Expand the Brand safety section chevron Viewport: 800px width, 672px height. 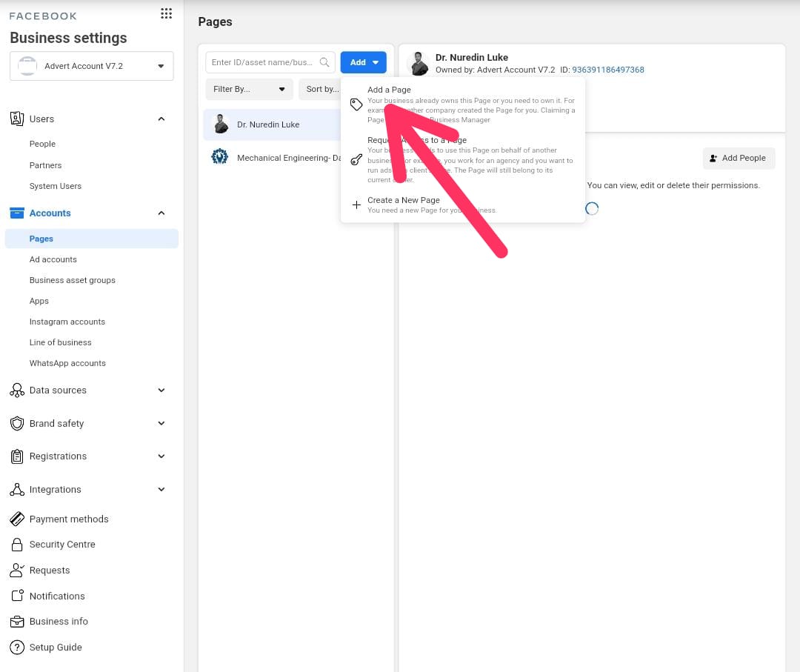[161, 424]
